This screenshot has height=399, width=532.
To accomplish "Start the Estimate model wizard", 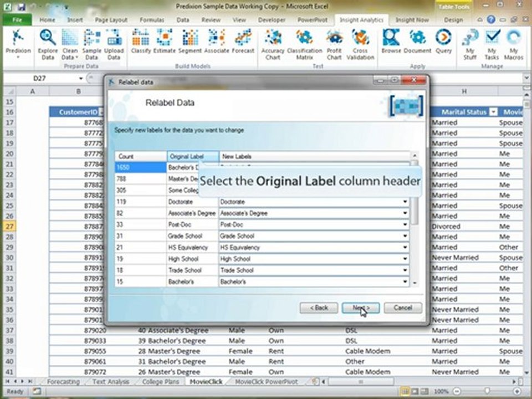I will click(164, 42).
